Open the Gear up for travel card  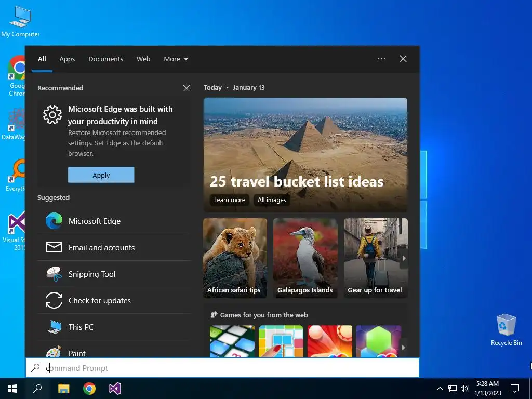coord(376,258)
